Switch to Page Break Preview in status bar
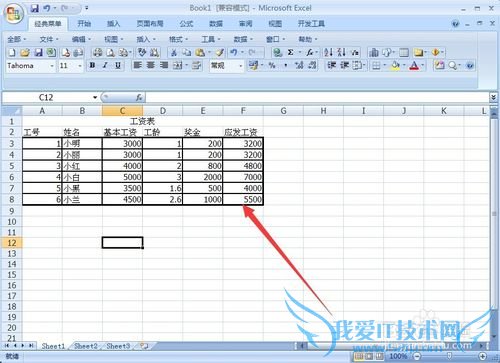 (x=379, y=356)
